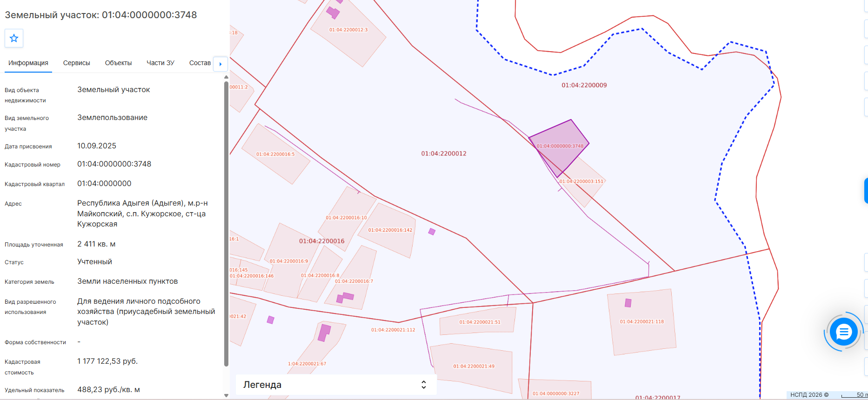Click the status value Учтенный

pos(94,261)
